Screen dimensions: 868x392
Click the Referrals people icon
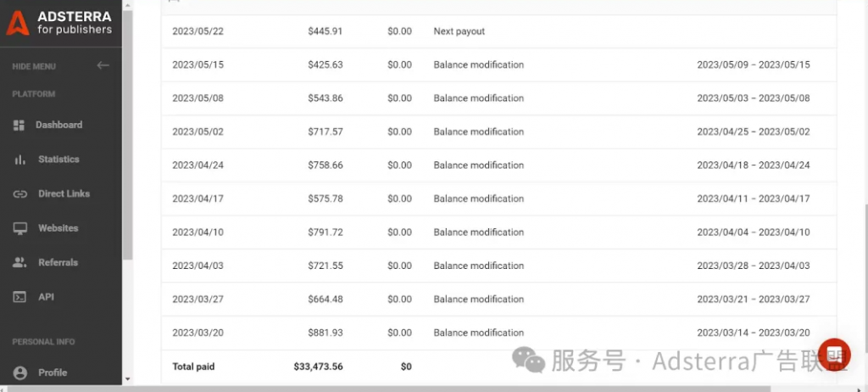(20, 263)
